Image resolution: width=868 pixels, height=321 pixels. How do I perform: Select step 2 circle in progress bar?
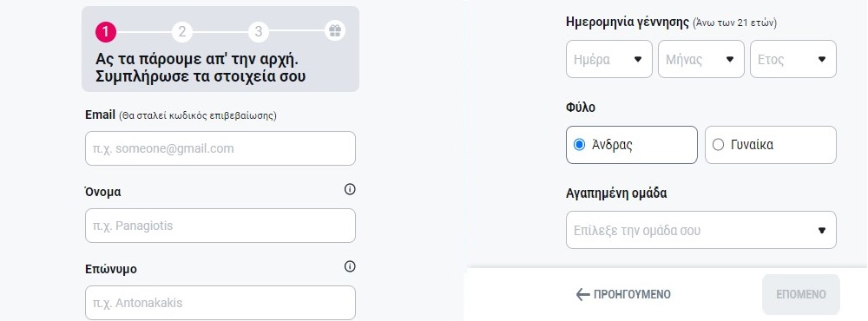click(181, 32)
